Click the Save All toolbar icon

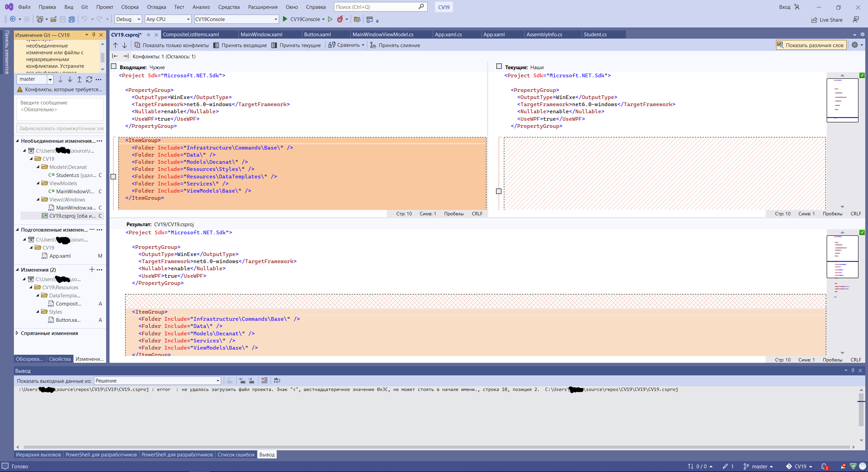pyautogui.click(x=72, y=19)
